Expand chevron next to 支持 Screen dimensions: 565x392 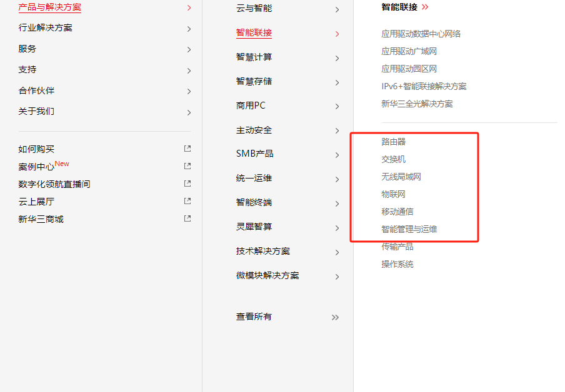click(189, 71)
